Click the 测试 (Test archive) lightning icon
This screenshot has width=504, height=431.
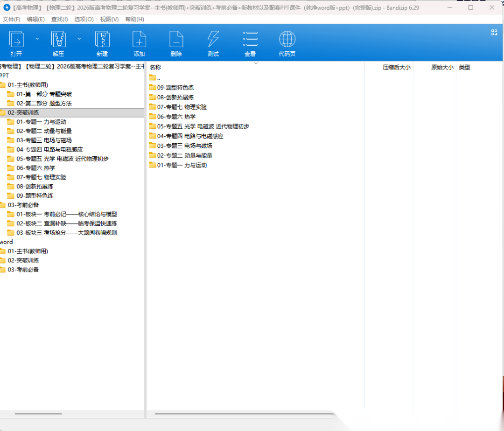point(213,40)
